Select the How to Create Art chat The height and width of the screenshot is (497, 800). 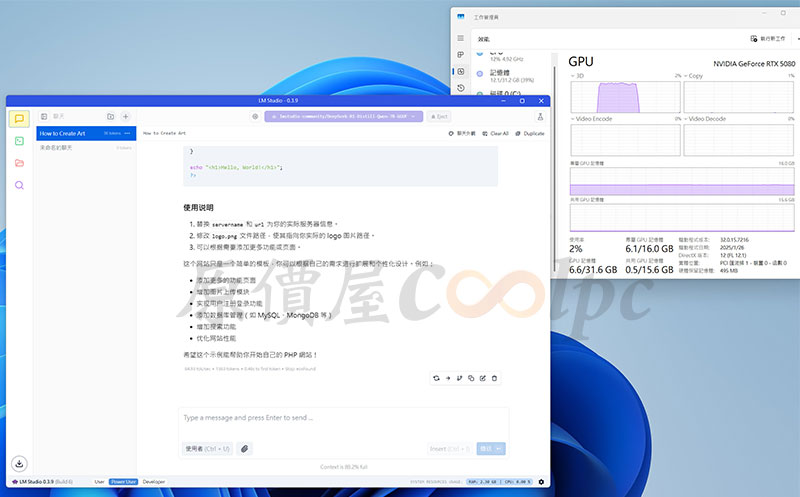pyautogui.click(x=86, y=133)
